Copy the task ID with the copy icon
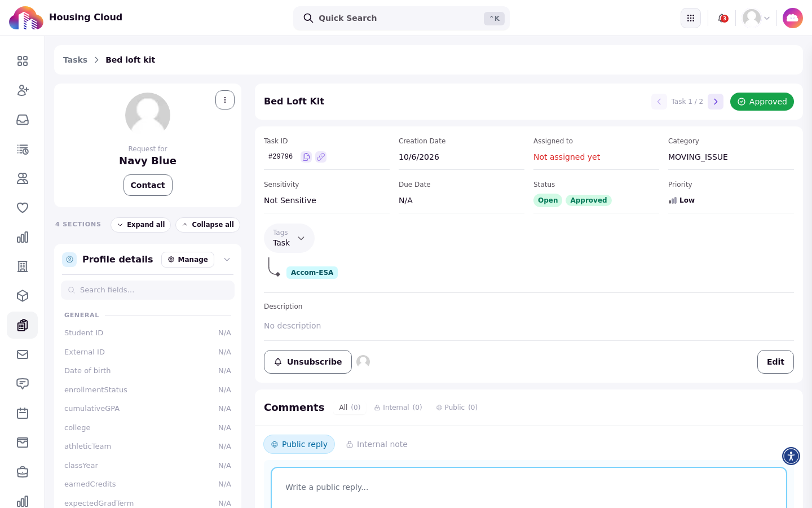812x508 pixels. coord(306,157)
